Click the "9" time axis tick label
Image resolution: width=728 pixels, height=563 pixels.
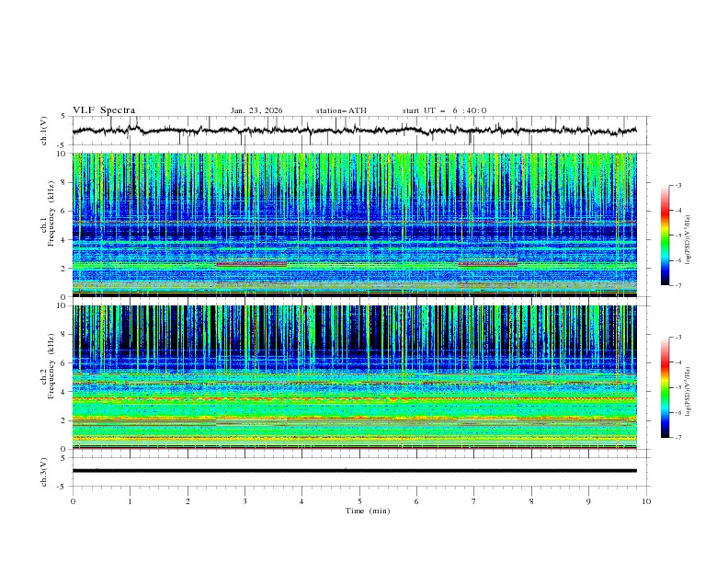pos(588,501)
